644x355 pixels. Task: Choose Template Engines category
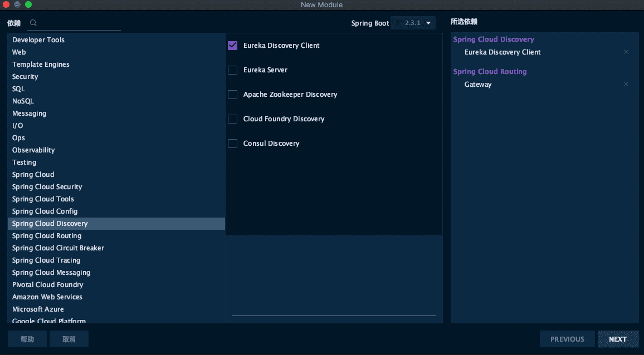click(116, 65)
